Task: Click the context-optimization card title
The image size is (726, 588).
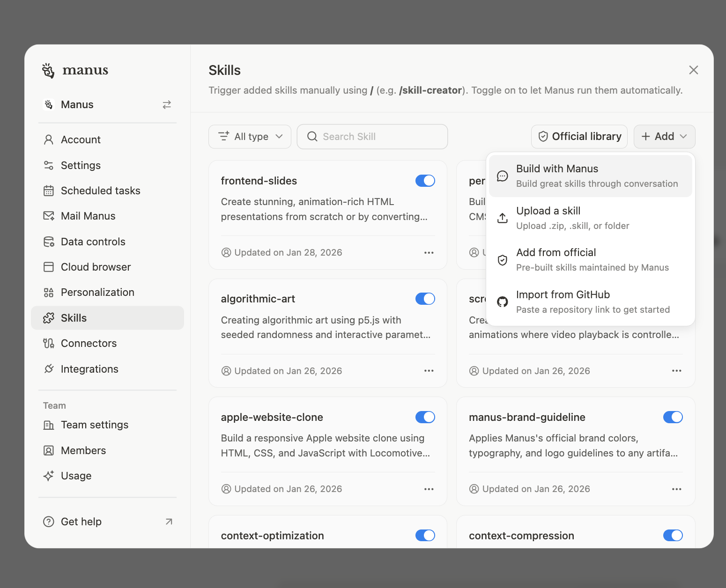Action: coord(273,536)
